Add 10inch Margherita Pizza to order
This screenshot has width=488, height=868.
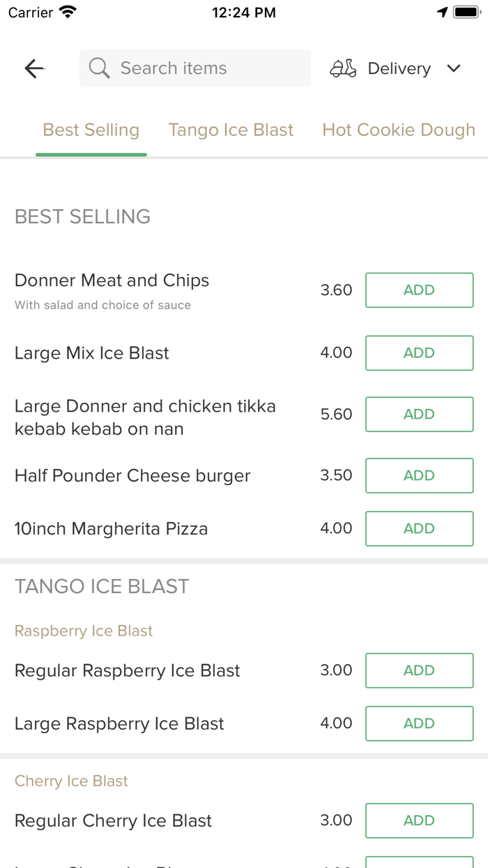tap(419, 529)
